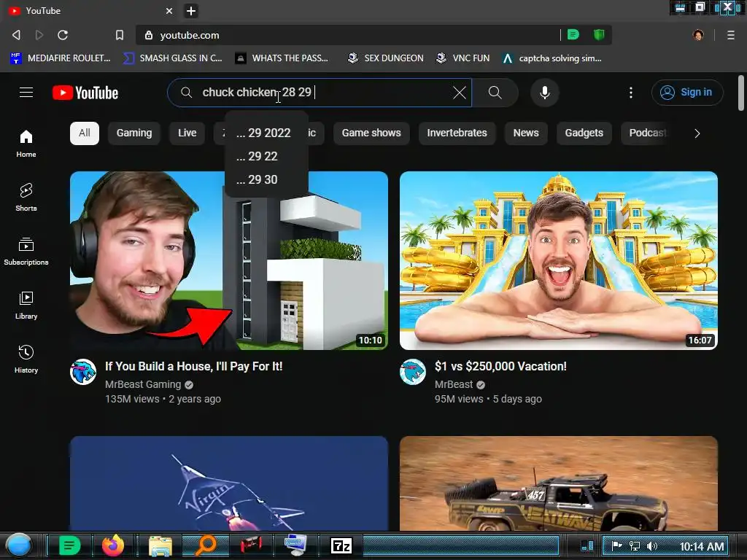Screen dimensions: 747x560
Task: Click into the search text field
Action: 320,93
